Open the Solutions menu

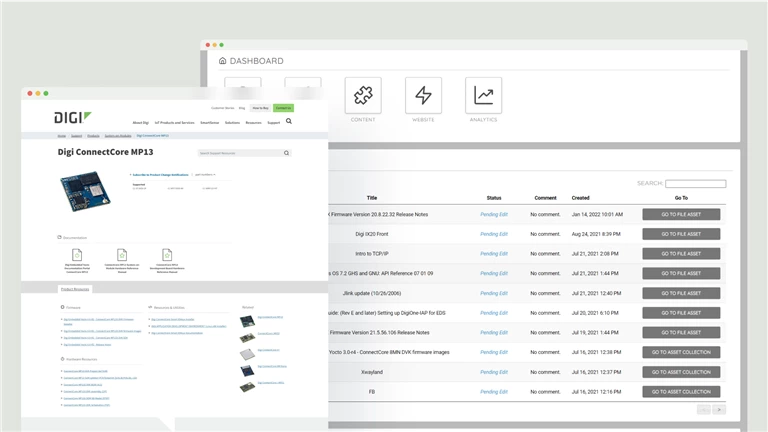[232, 122]
